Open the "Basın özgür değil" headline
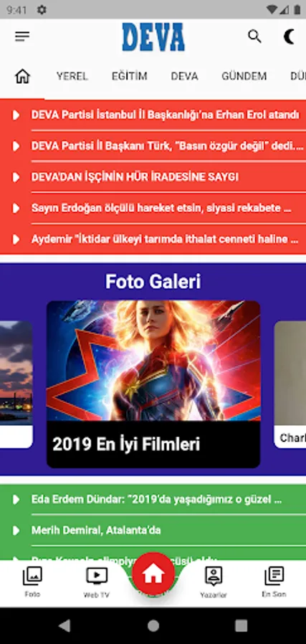306x644 pixels. pyautogui.click(x=168, y=146)
